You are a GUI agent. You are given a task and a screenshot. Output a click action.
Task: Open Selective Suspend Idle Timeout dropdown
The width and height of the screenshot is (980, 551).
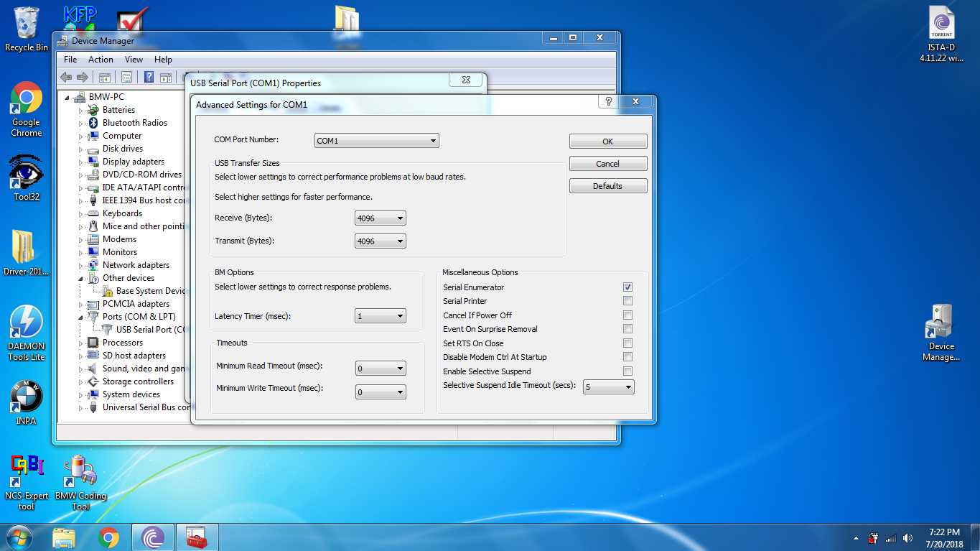[609, 387]
